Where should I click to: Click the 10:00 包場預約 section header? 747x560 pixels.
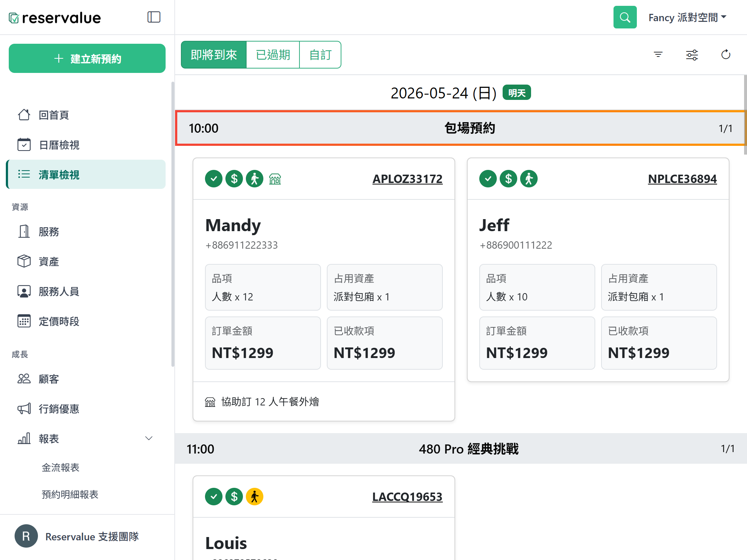tap(460, 128)
